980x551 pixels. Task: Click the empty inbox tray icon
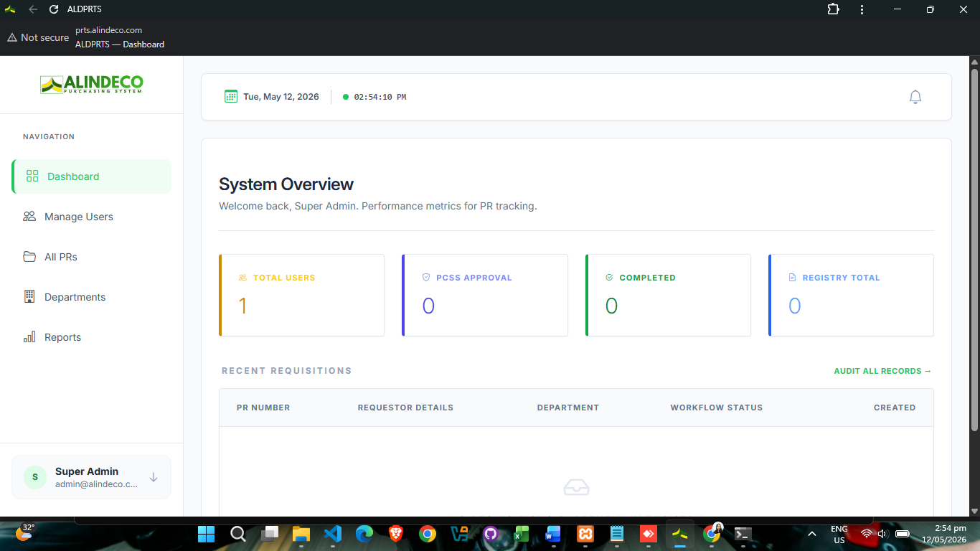[x=576, y=487]
